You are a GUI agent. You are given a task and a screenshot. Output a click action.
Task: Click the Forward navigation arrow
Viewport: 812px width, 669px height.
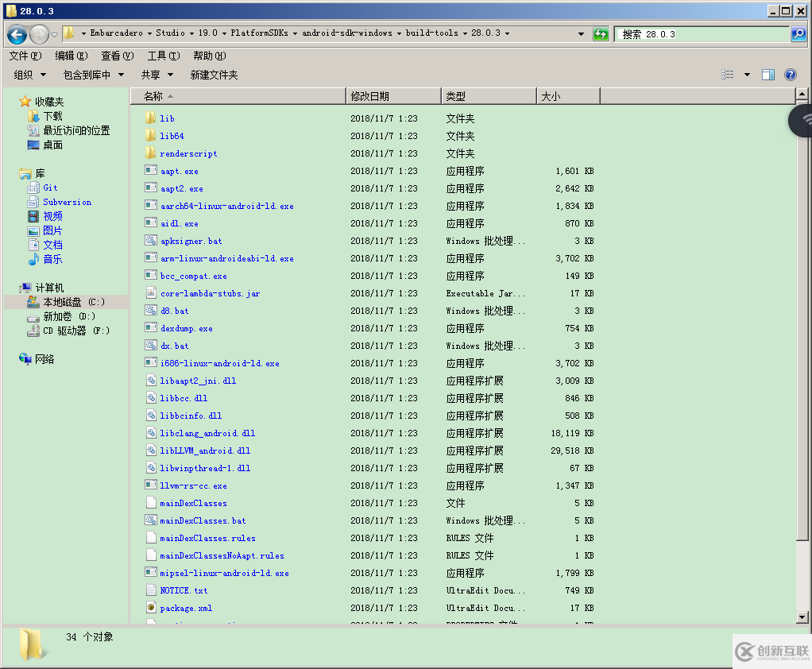coord(39,33)
